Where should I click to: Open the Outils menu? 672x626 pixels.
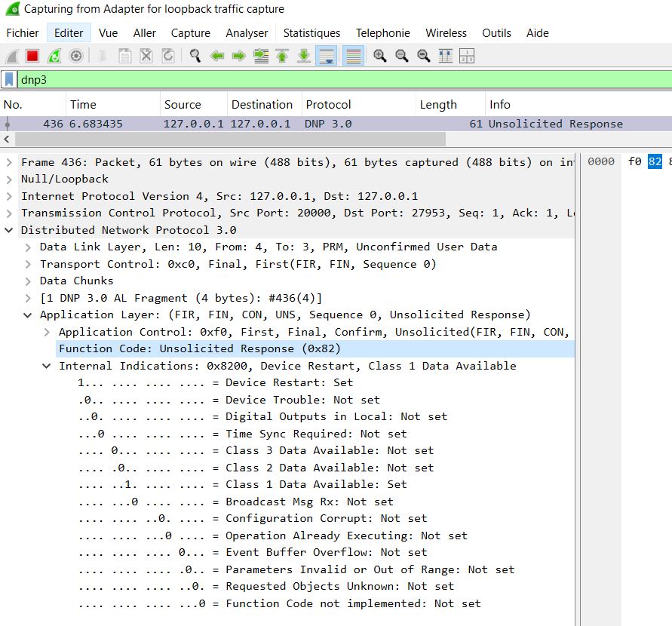tap(496, 33)
